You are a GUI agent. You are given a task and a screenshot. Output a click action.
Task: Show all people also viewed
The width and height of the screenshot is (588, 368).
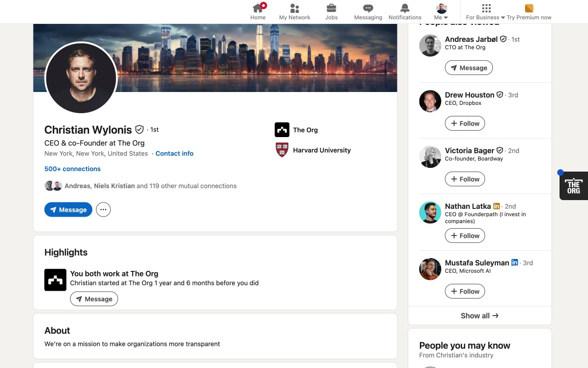click(480, 316)
